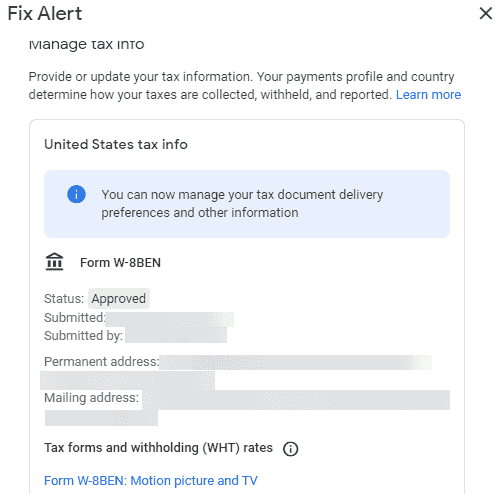Click the Form W-8BEN label

tap(120, 263)
